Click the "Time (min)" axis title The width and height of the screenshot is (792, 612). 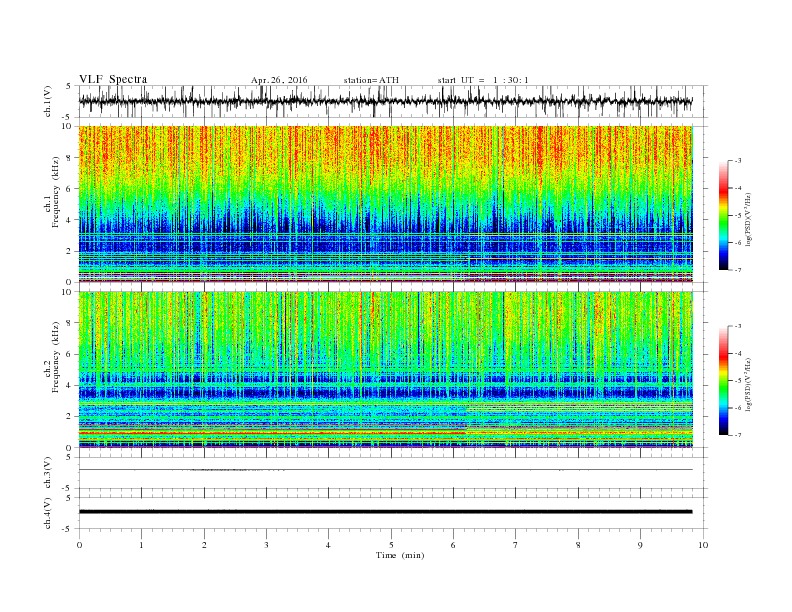(x=400, y=555)
